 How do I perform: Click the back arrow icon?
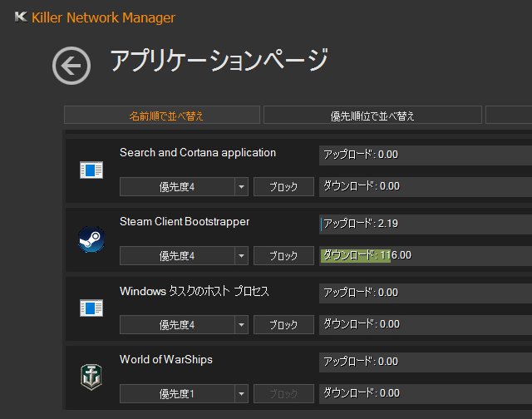71,66
